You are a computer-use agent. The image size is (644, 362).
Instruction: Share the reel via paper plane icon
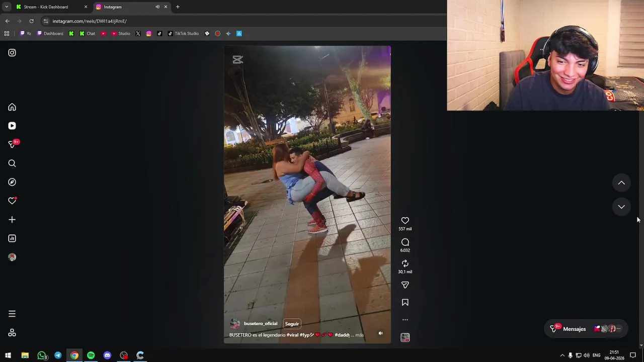click(x=405, y=285)
